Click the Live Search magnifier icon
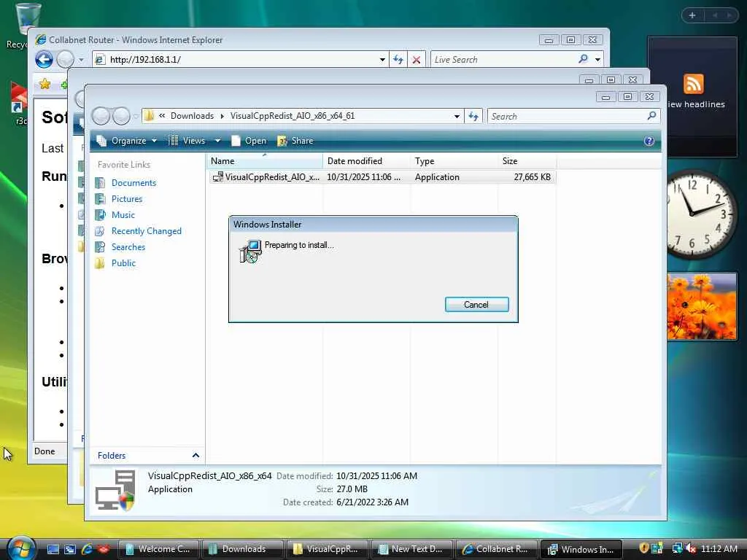 pyautogui.click(x=583, y=59)
